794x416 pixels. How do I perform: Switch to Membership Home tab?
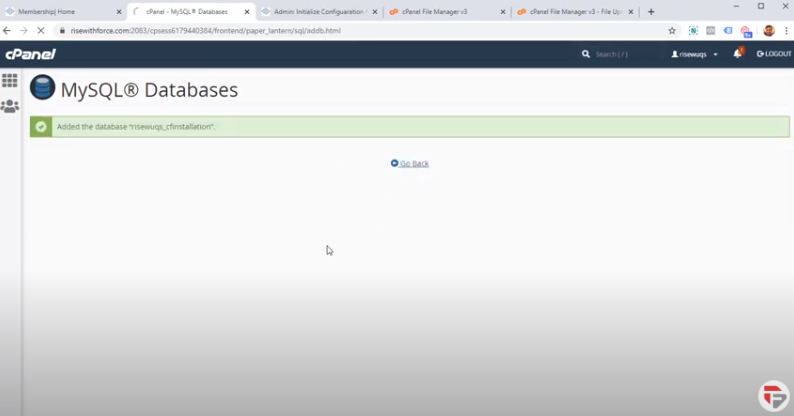click(x=58, y=12)
